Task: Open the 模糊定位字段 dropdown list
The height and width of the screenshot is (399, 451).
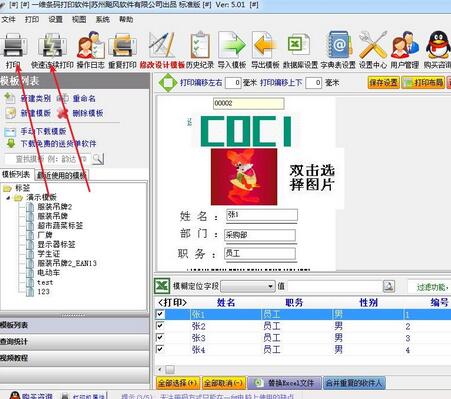Action: click(x=270, y=286)
